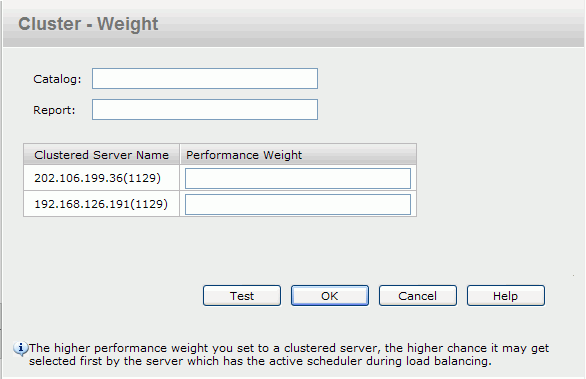Select server cell 192.168.126.191(1129)
The height and width of the screenshot is (379, 586).
pyautogui.click(x=101, y=204)
